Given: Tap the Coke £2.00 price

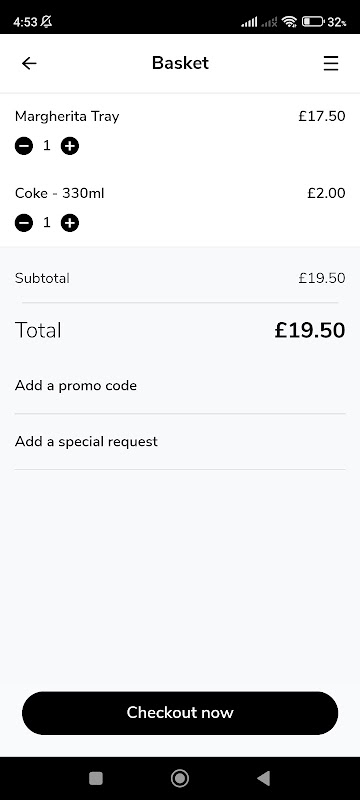Looking at the screenshot, I should [x=326, y=193].
